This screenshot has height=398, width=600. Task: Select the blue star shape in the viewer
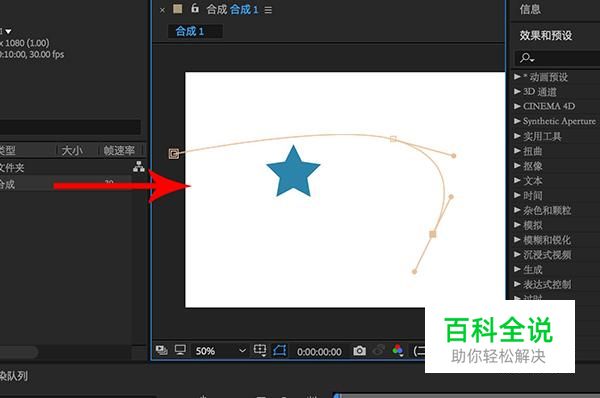[x=293, y=171]
